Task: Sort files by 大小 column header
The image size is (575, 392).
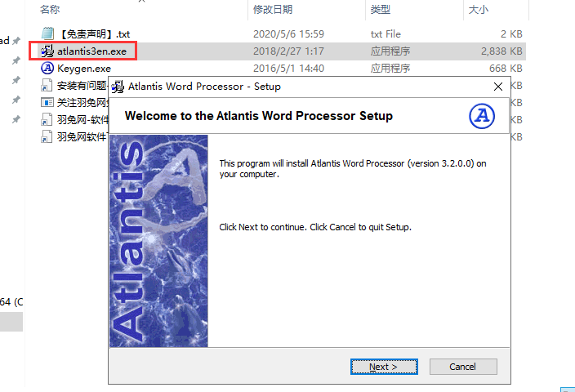Action: [x=479, y=10]
